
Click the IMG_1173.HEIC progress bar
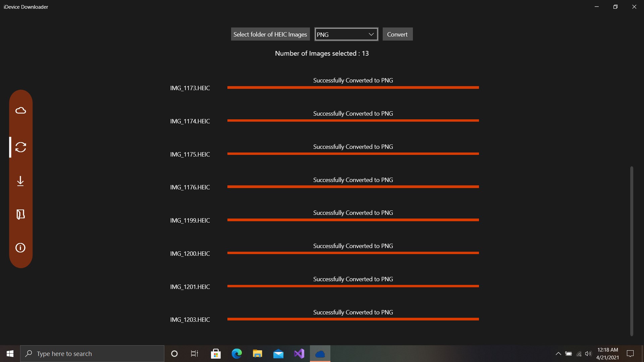(x=353, y=87)
